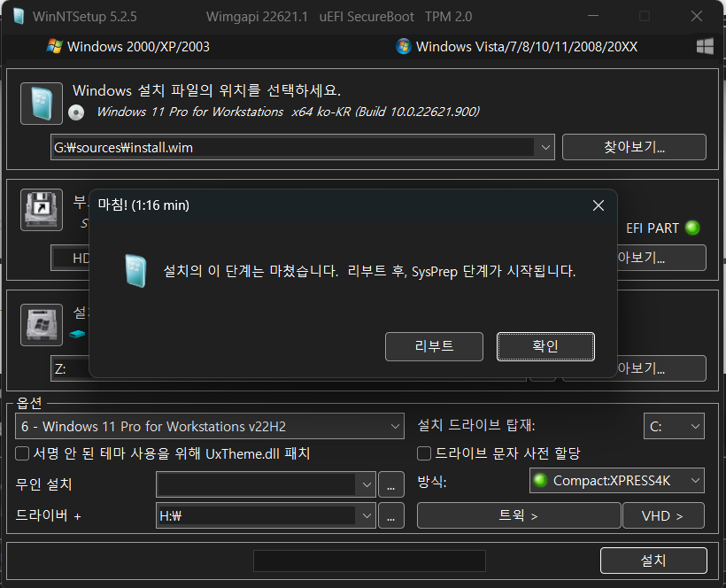Click 찾아보기... for the install file location
The height and width of the screenshot is (588, 726).
point(634,147)
